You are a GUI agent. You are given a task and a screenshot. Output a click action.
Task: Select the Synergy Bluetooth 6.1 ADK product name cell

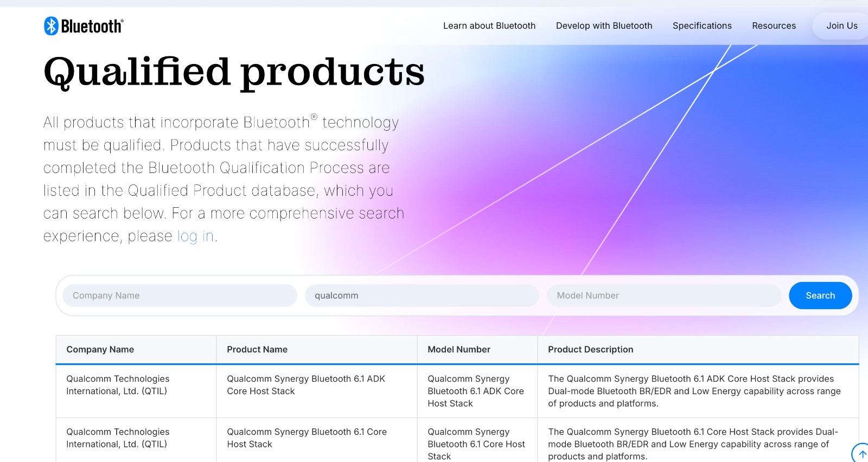306,385
